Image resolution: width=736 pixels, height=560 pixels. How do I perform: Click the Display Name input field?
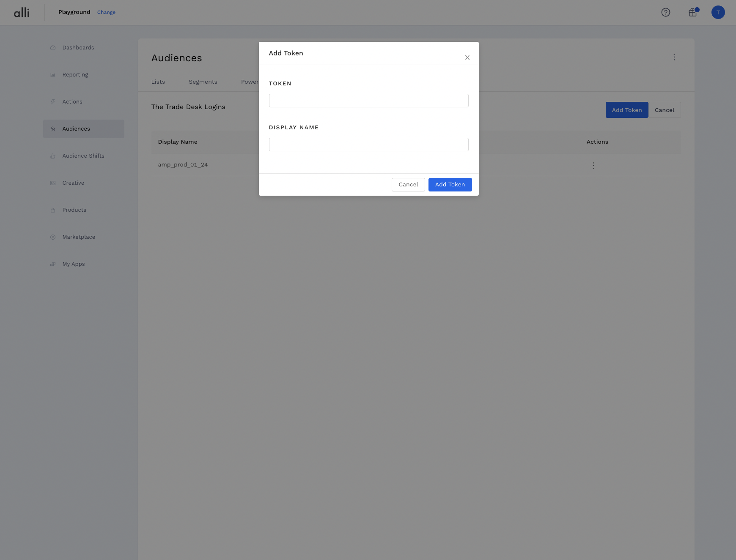pos(368,145)
